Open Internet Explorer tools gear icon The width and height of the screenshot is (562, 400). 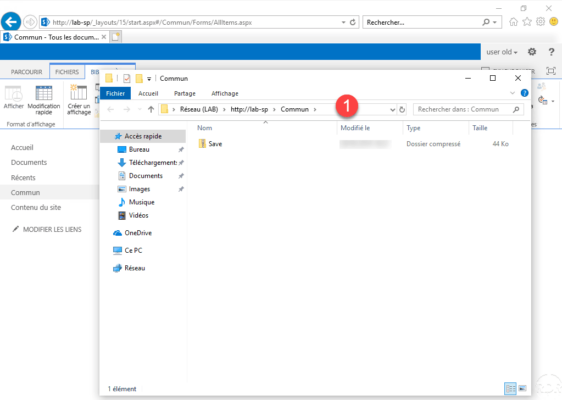(x=540, y=22)
